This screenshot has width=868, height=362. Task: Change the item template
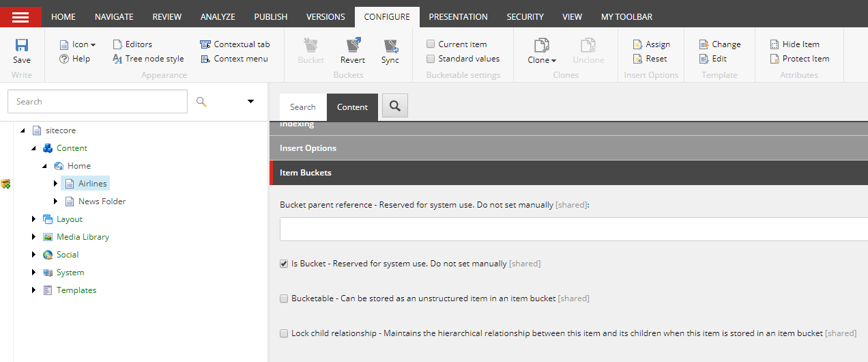pos(720,44)
